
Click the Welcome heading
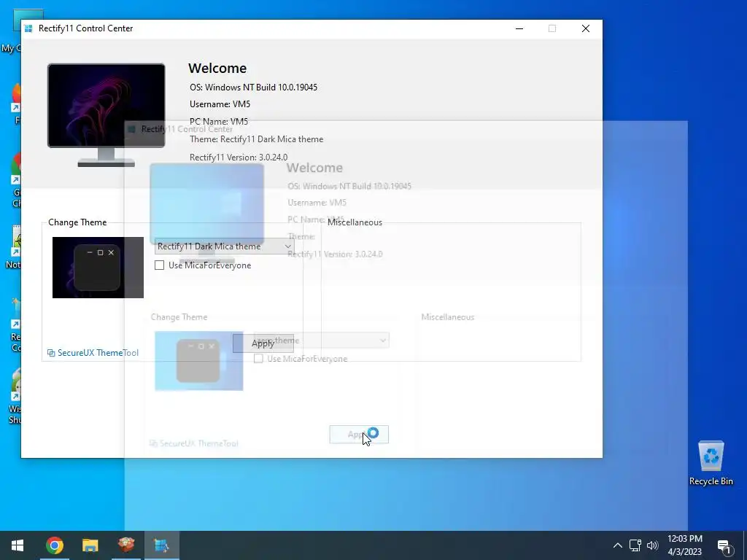pos(217,68)
